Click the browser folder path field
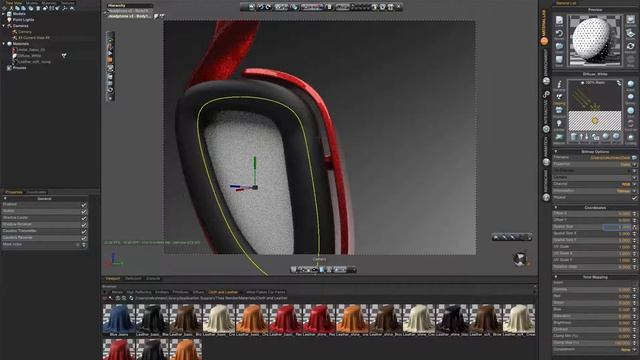 (212, 298)
